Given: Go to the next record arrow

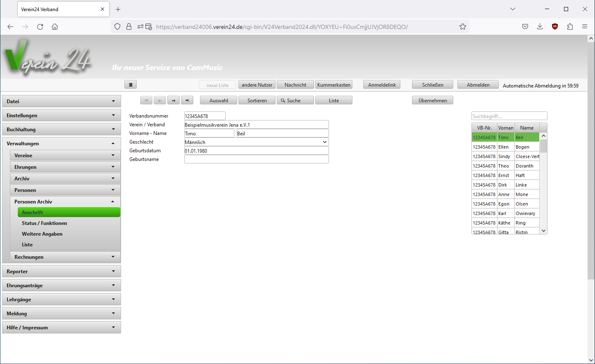Looking at the screenshot, I should point(174,100).
